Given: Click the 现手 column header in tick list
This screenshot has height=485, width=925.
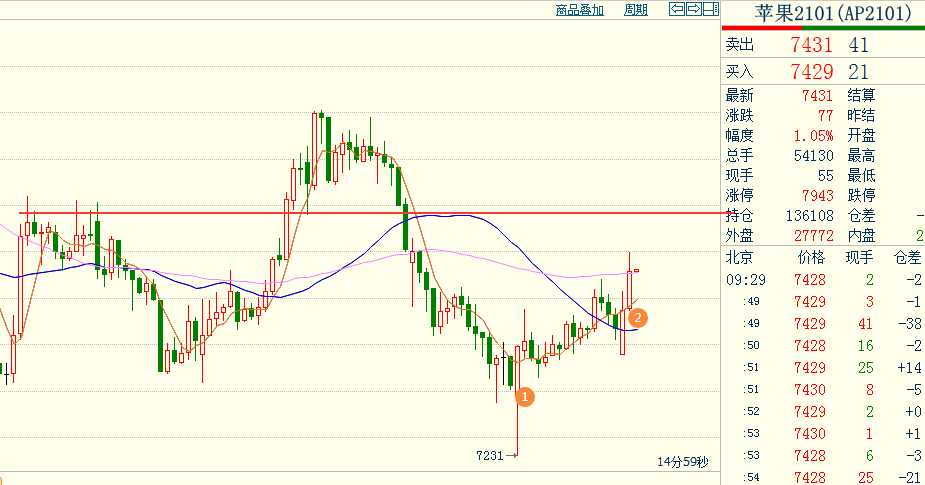Looking at the screenshot, I should point(860,257).
